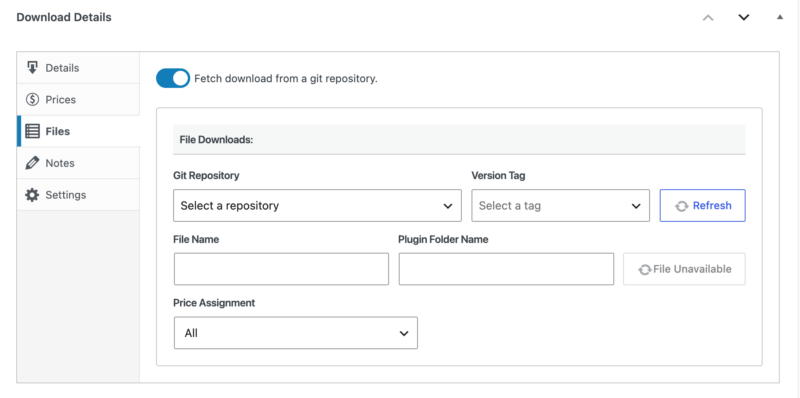
Task: Click the Git Repository label
Action: (206, 176)
